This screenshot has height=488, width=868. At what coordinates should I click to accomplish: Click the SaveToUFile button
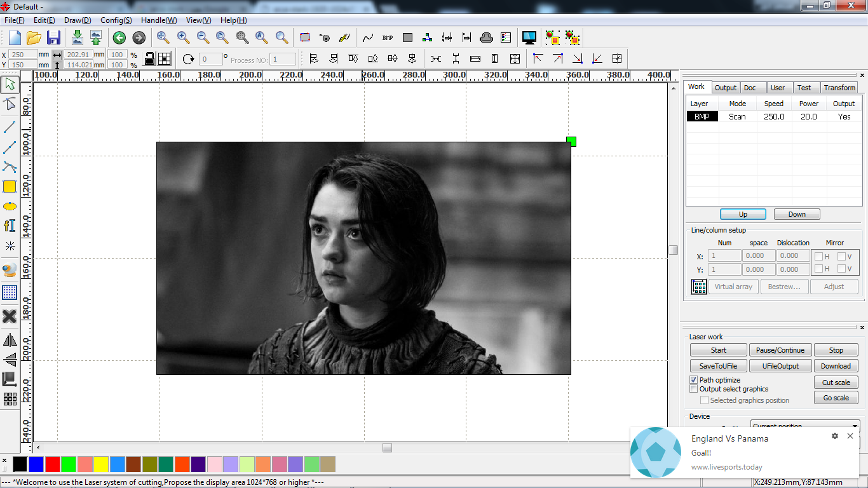point(719,366)
